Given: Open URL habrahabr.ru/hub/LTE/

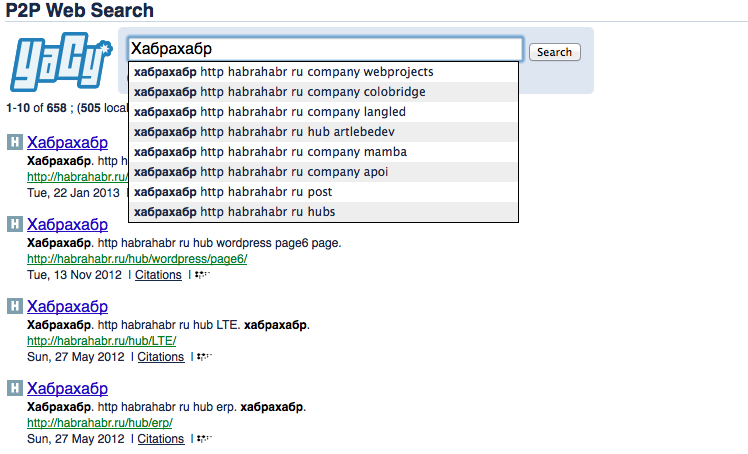Looking at the screenshot, I should coord(102,341).
